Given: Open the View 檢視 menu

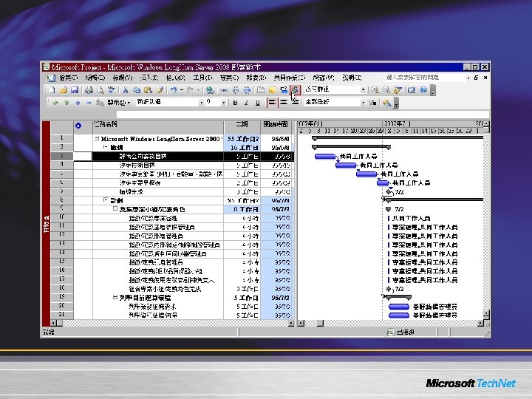Looking at the screenshot, I should [x=122, y=78].
